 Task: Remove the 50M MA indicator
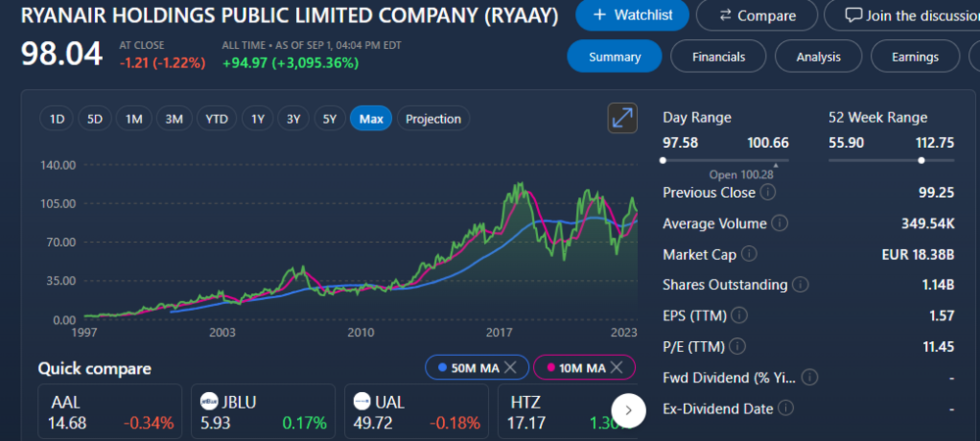pos(510,367)
